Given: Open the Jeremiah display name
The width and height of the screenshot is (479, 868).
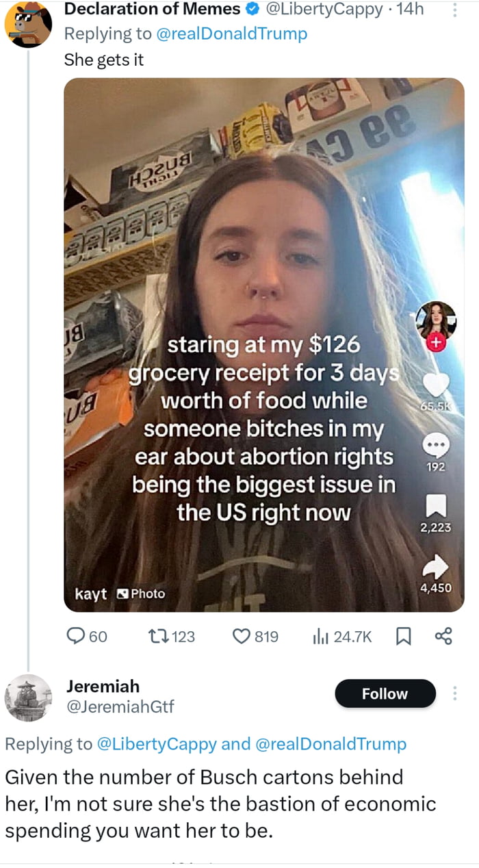Looking at the screenshot, I should coord(103,685).
